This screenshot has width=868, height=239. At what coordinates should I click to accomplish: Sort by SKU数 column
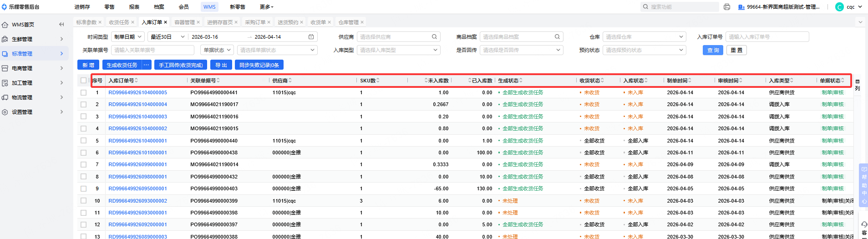pyautogui.click(x=378, y=81)
